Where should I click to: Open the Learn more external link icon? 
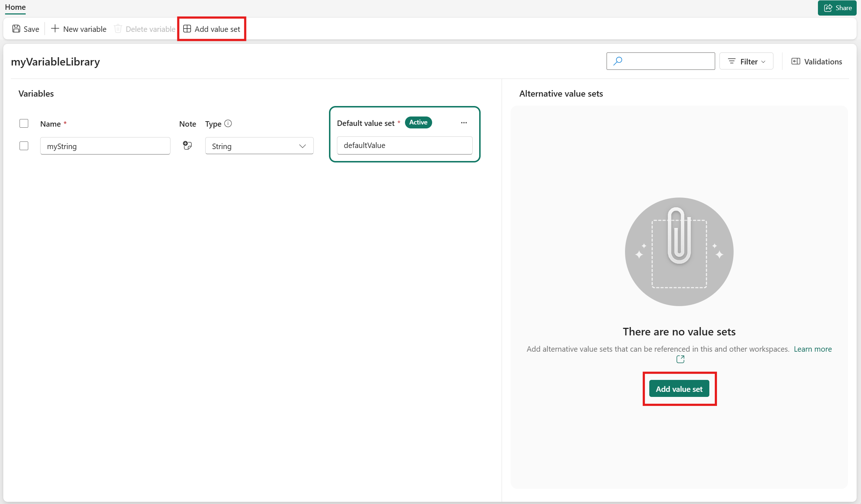click(x=680, y=359)
